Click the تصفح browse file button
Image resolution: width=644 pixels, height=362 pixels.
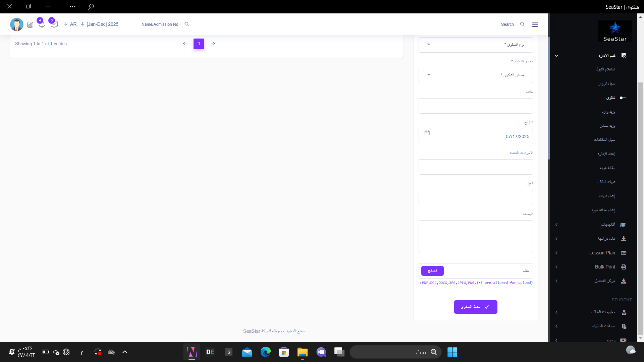click(432, 270)
